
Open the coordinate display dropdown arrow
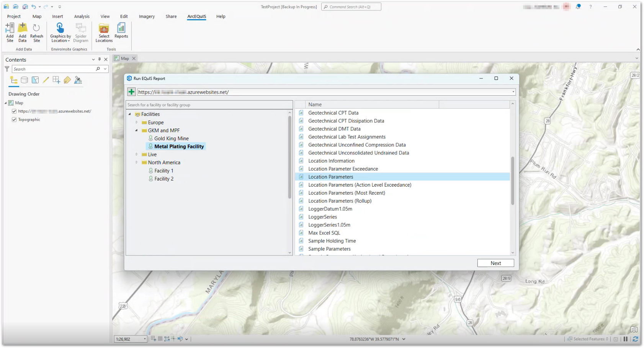coord(404,339)
